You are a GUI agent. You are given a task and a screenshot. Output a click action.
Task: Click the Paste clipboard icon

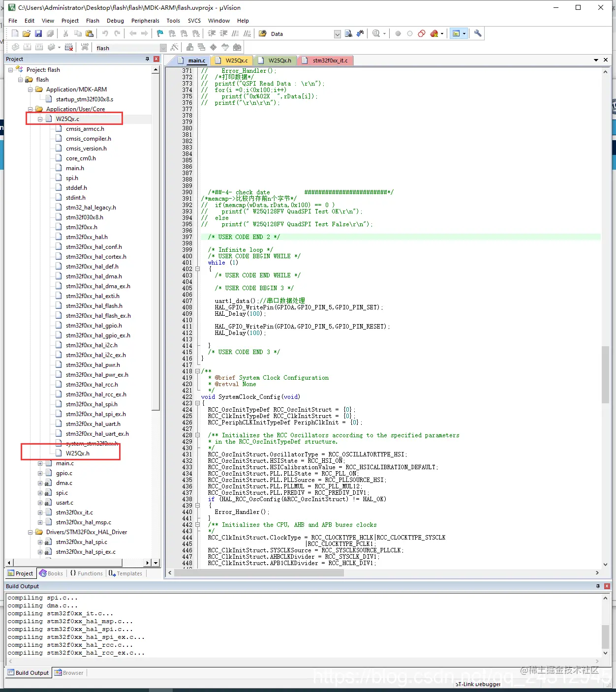tap(90, 33)
